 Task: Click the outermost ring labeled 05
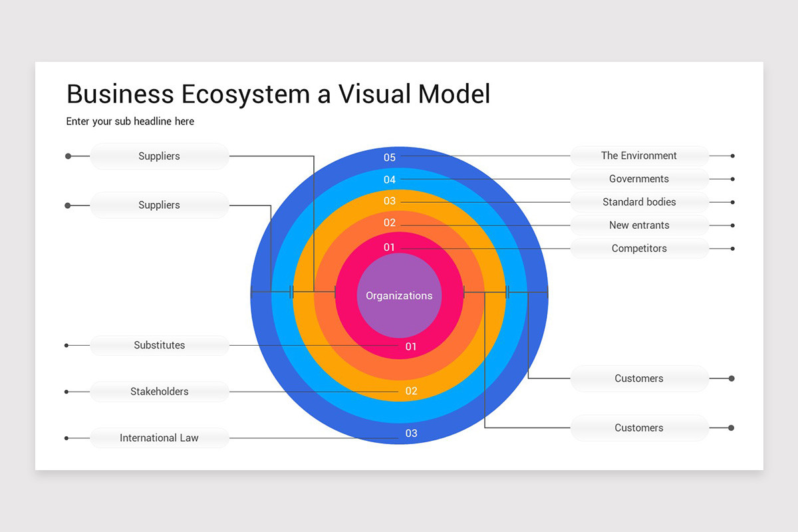(x=389, y=158)
